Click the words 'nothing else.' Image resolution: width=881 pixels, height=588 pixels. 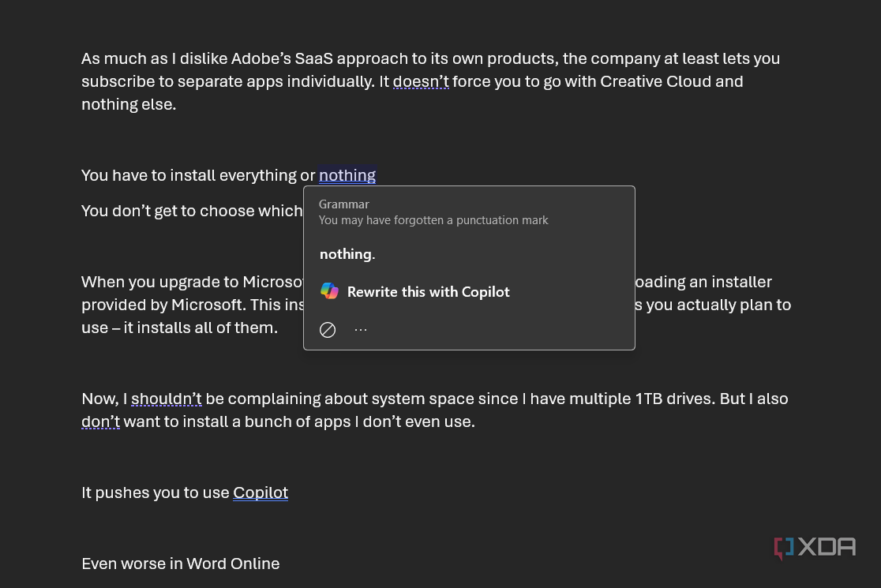(129, 104)
